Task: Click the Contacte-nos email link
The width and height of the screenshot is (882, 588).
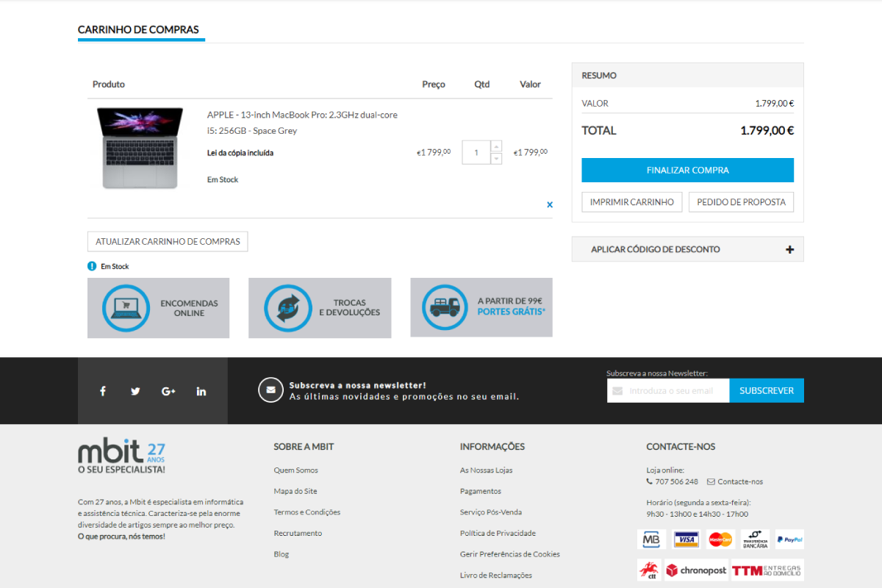Action: (x=740, y=481)
